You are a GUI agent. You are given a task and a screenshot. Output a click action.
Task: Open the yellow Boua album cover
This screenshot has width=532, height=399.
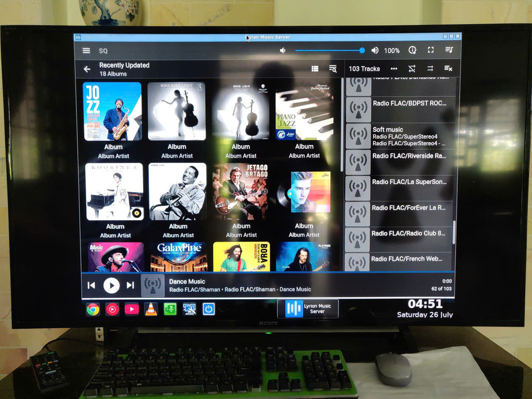[241, 257]
